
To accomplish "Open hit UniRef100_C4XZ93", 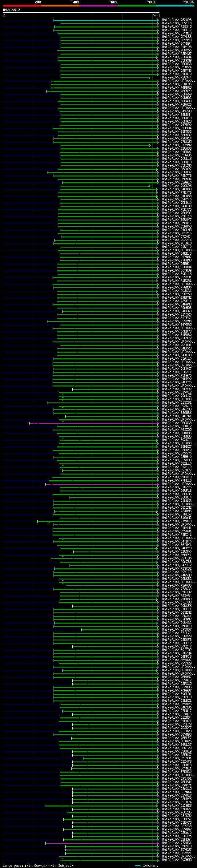I will tap(176, 111).
